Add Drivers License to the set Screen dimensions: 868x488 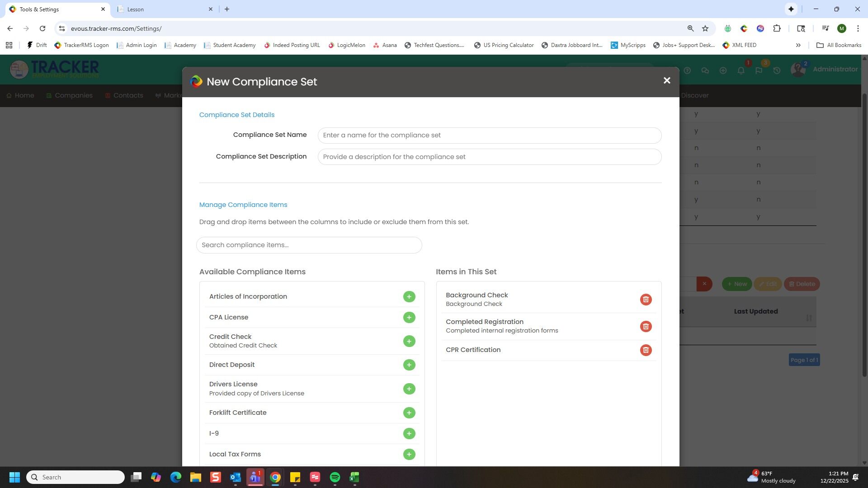tap(409, 389)
